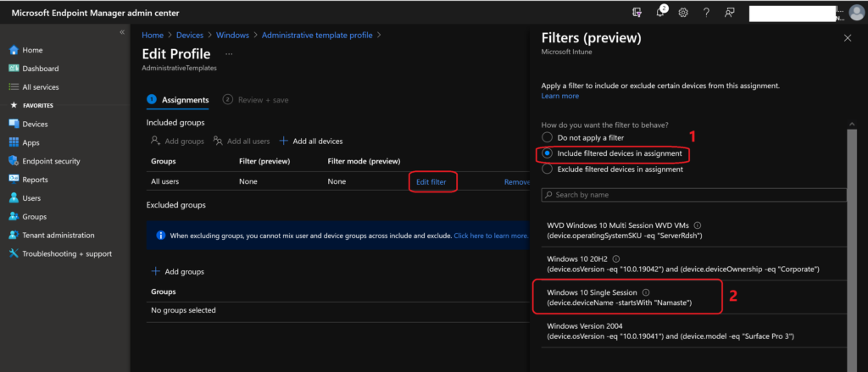Screen dimensions: 868x372
Task: Click info icon beside Windows 10 Single Session
Action: (645, 292)
